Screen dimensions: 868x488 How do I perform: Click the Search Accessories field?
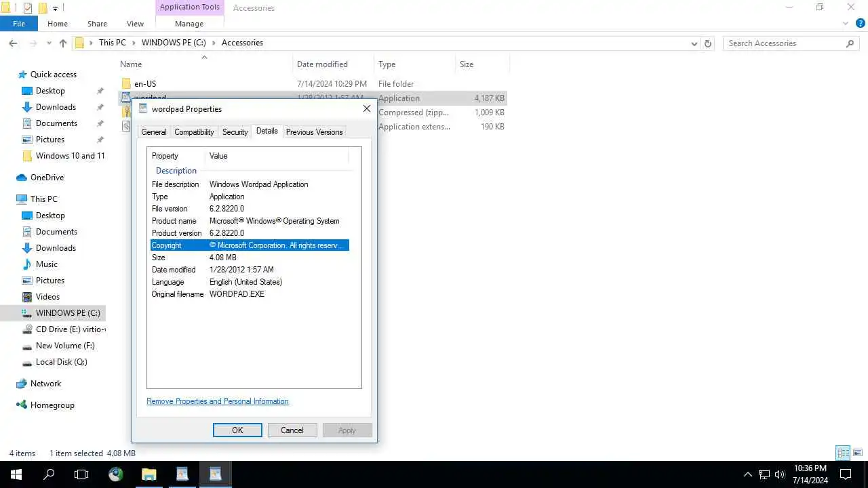pyautogui.click(x=783, y=43)
